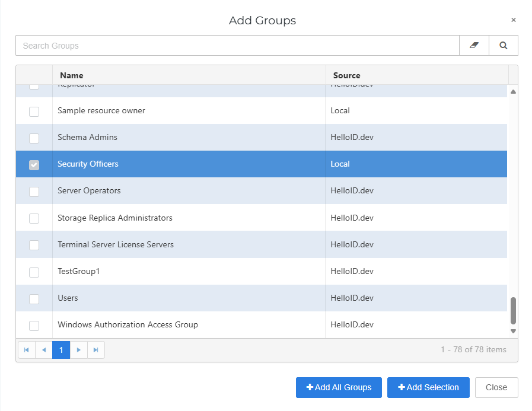Click the magnifier search icon

coord(504,46)
